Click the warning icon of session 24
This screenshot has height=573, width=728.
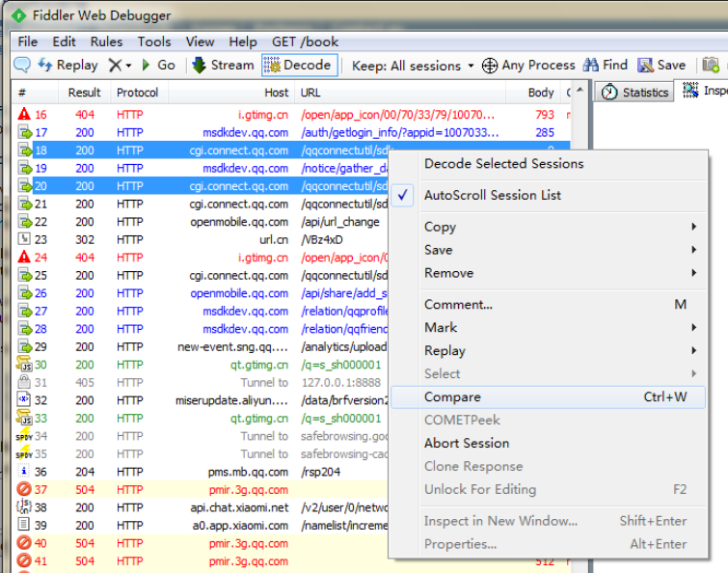coord(24,257)
